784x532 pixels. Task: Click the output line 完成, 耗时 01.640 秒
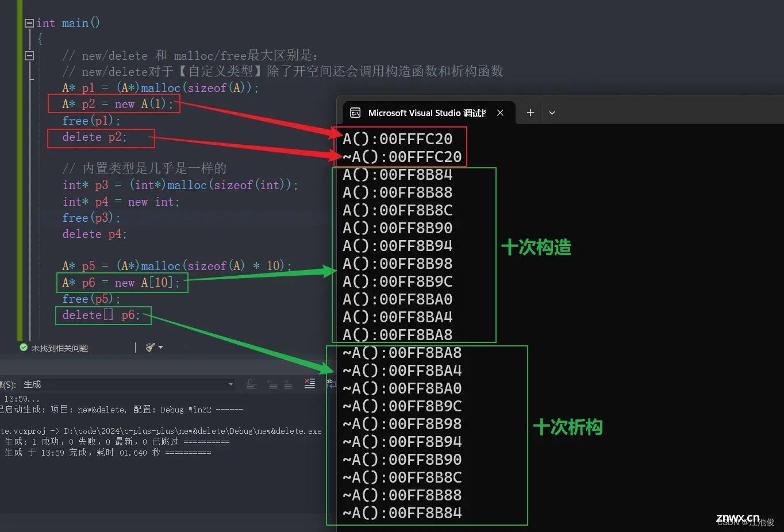coord(108,453)
